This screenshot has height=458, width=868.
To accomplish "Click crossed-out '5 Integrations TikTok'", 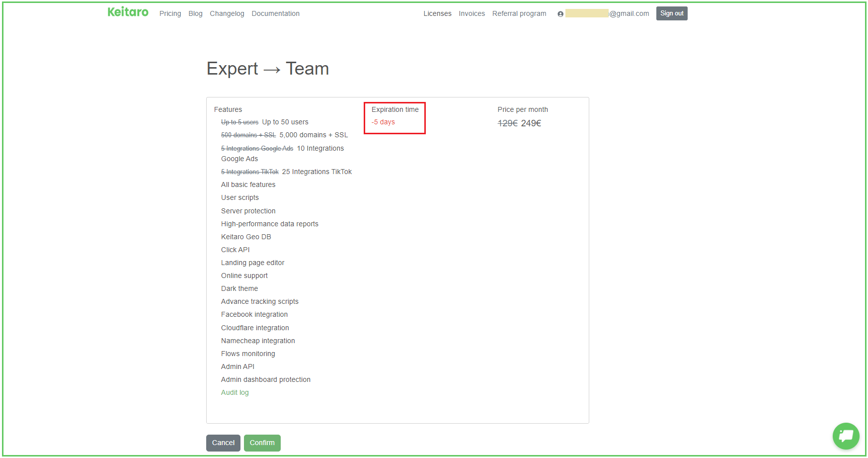I will 249,172.
